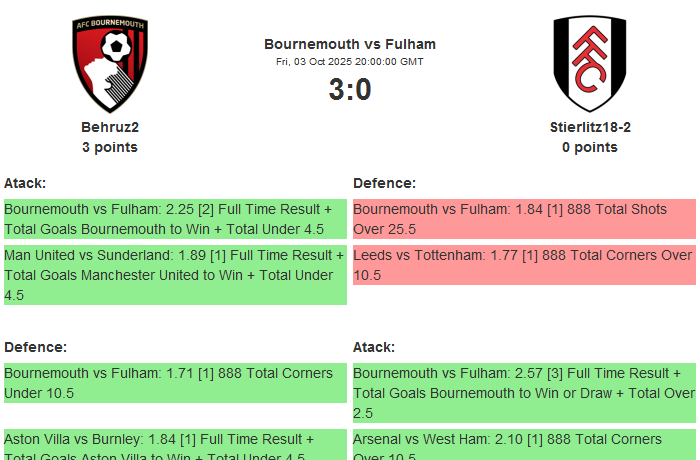Click the AFC Bournemouth club crest
Image resolution: width=700 pixels, height=460 pixels.
110,64
